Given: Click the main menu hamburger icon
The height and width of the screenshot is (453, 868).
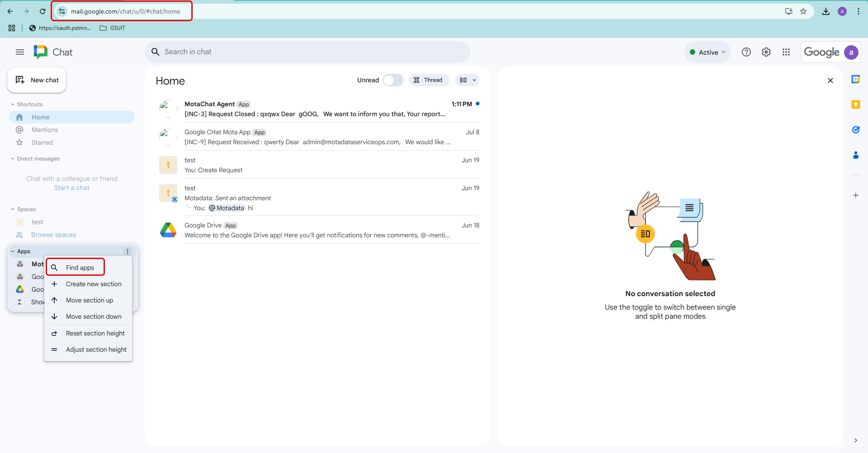Looking at the screenshot, I should pos(19,52).
